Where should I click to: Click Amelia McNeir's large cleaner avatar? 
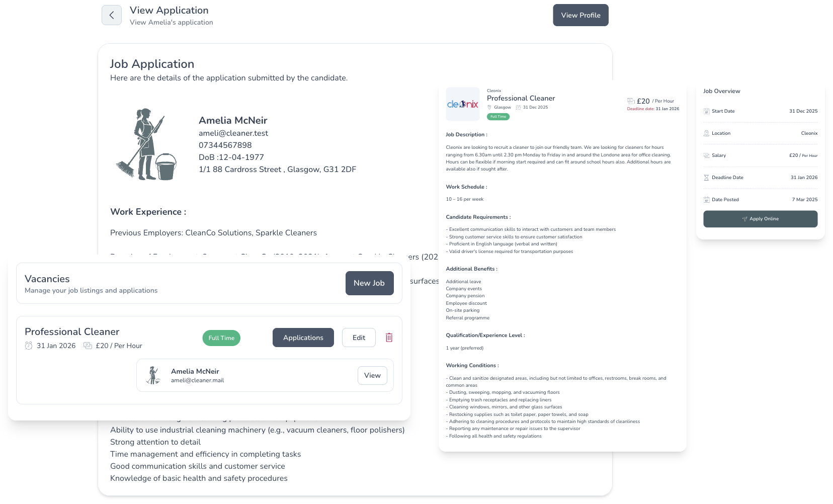click(x=146, y=144)
